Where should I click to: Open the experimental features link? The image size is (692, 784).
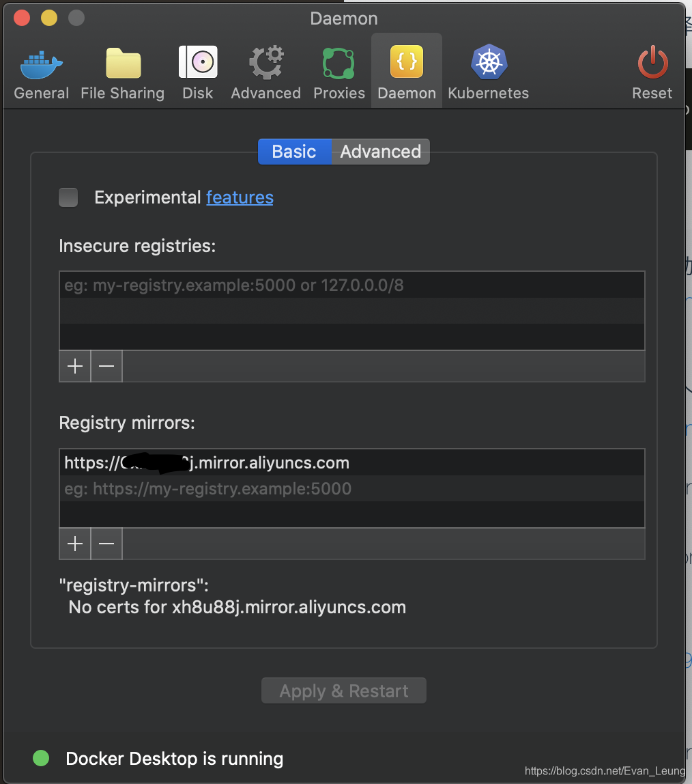pyautogui.click(x=240, y=197)
